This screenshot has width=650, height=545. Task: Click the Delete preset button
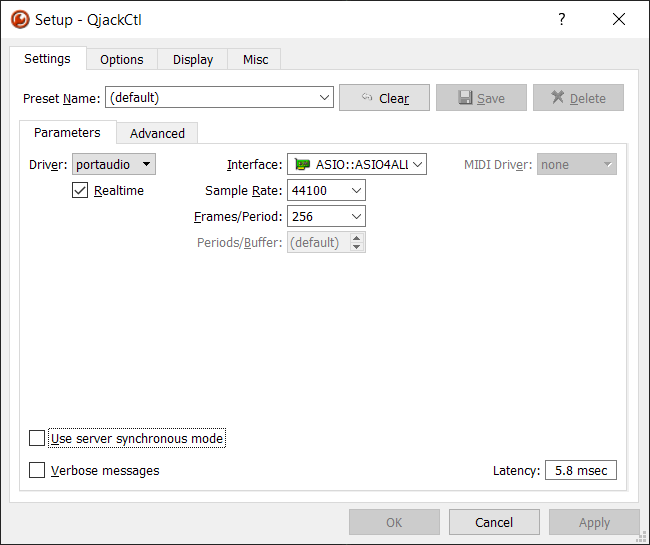click(578, 98)
